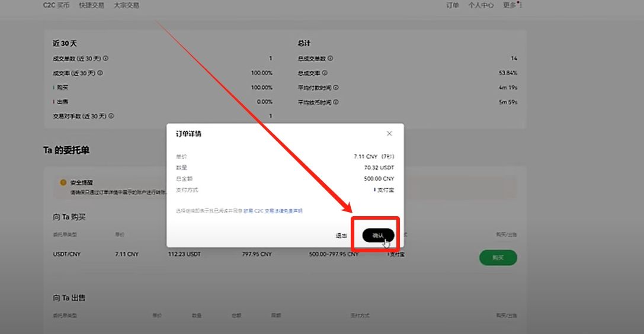Expand the 更多 menu
644x334 pixels.
[x=512, y=5]
